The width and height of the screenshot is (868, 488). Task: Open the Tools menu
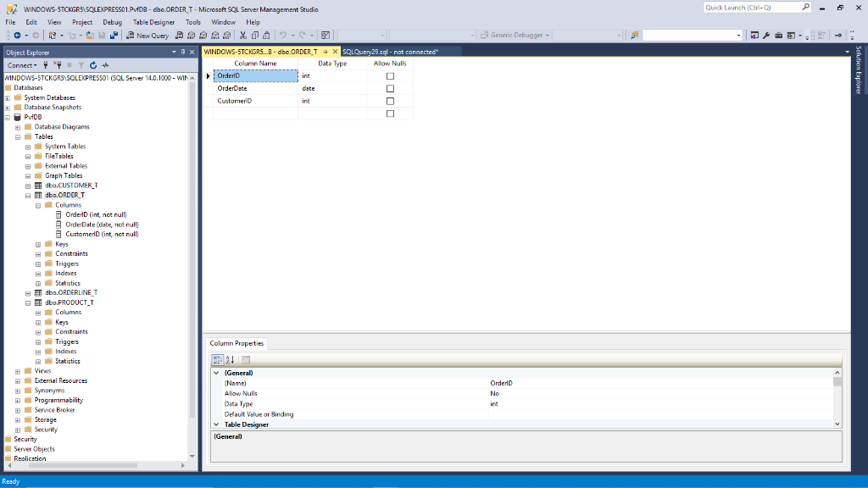click(x=192, y=22)
